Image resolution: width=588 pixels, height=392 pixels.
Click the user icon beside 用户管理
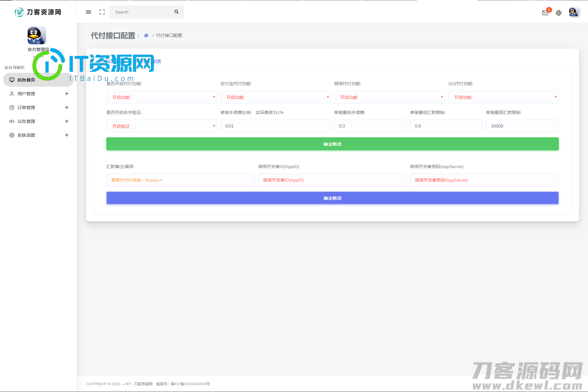point(12,94)
